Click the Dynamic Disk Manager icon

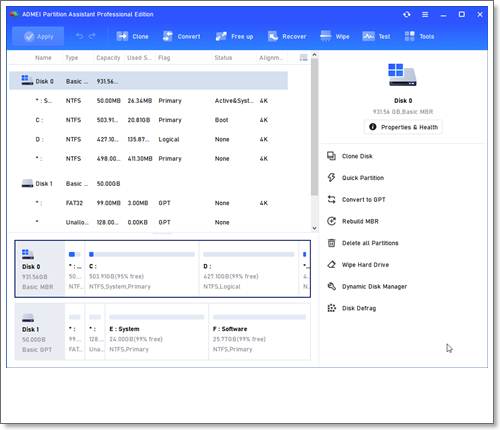(x=331, y=286)
